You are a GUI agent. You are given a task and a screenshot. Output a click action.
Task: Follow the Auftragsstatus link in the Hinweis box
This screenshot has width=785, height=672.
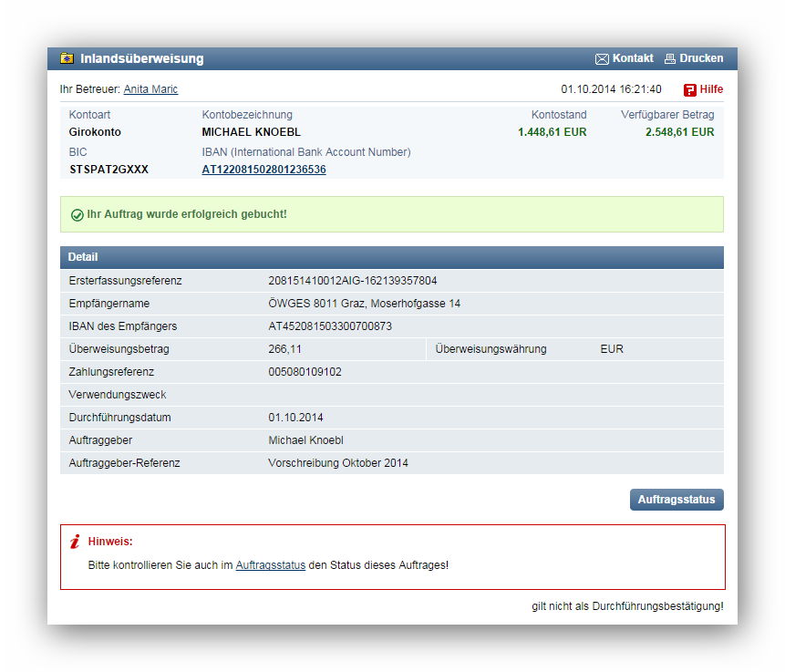coord(271,564)
